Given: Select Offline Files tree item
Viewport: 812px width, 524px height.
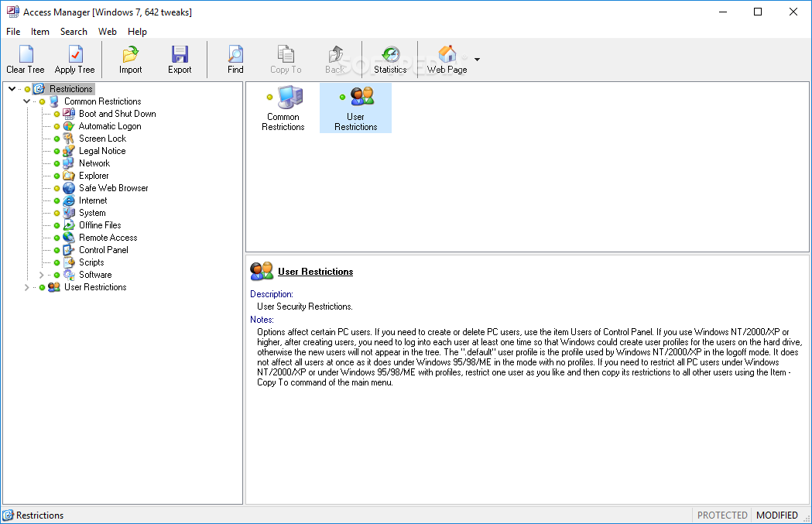Looking at the screenshot, I should (100, 225).
